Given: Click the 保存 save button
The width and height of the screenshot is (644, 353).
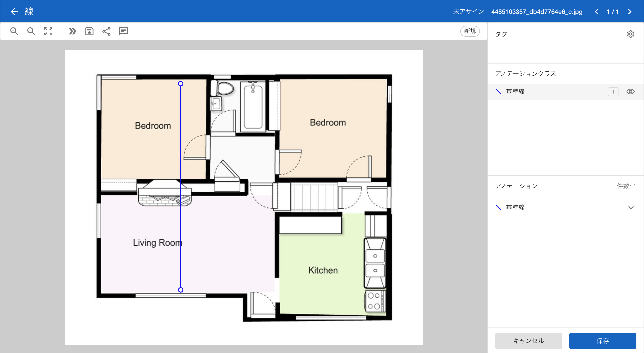Looking at the screenshot, I should 602,340.
